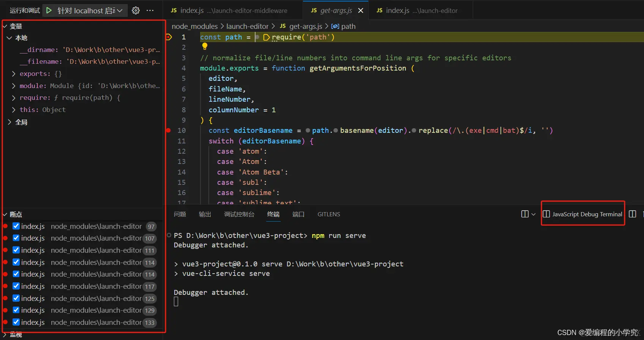Select the __filename variable row

83,61
